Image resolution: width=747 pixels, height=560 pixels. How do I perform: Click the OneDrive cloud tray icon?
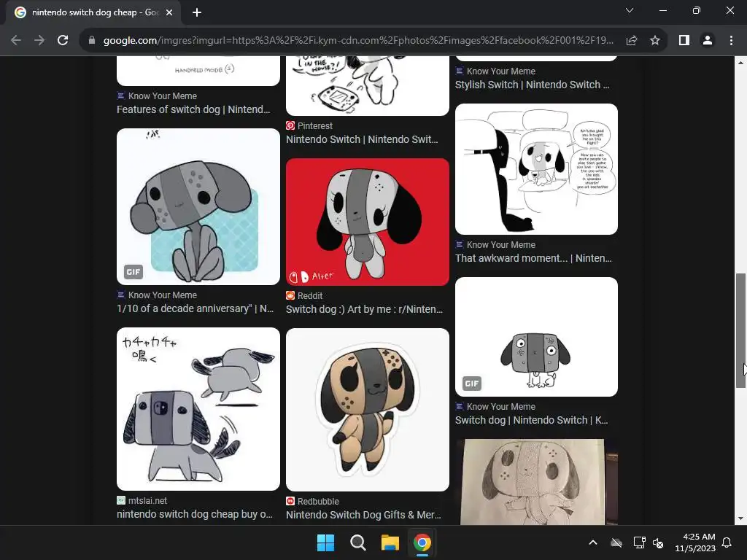(616, 542)
